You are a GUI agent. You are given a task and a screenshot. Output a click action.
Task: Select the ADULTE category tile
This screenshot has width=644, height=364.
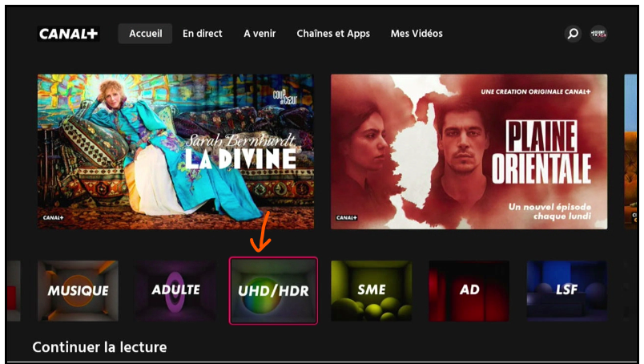coord(175,290)
